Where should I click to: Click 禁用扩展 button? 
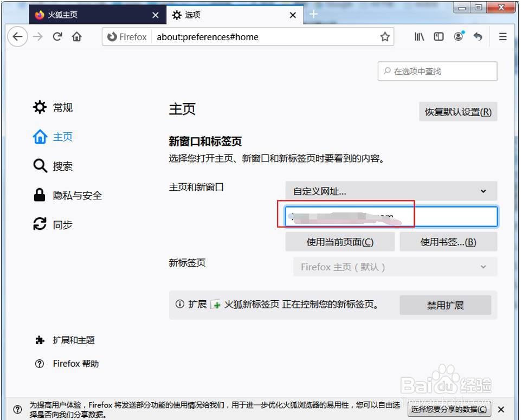coord(446,305)
